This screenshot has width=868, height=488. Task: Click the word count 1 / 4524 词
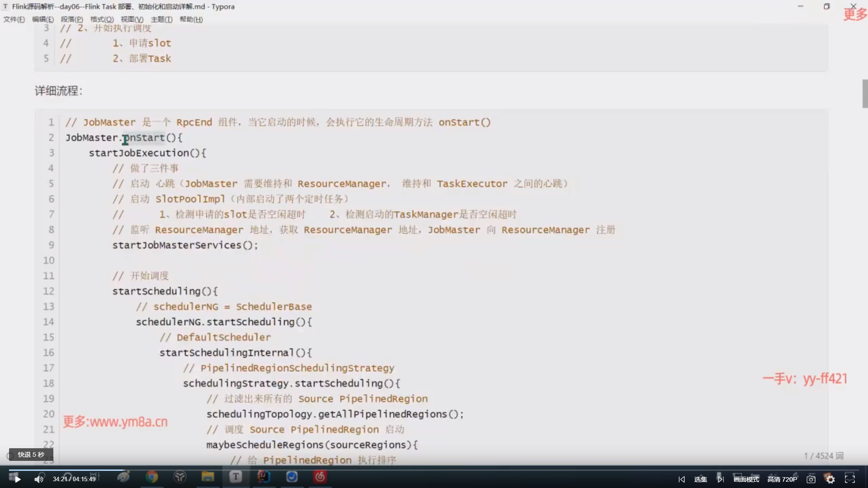[823, 455]
